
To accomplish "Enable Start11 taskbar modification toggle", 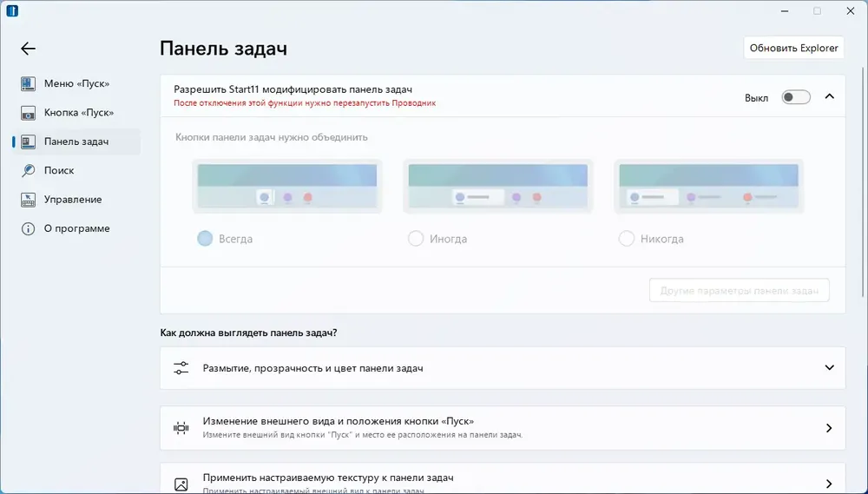I will click(795, 97).
